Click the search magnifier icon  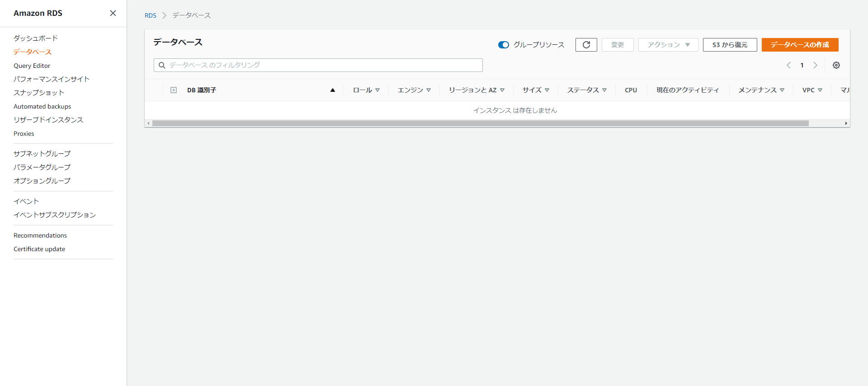tap(162, 65)
